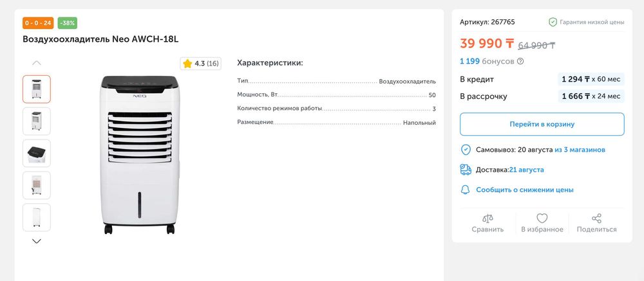Click the bonus info question mark icon
Screen dimensions: 644x281
point(520,62)
